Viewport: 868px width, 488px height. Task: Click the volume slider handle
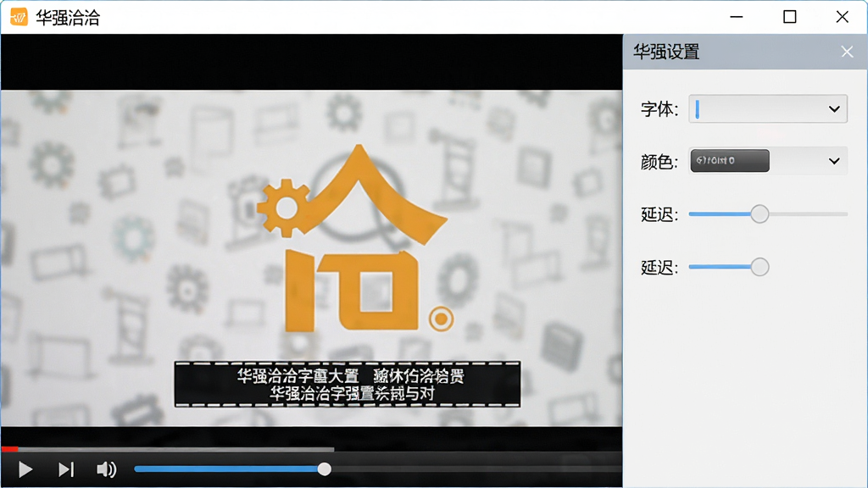(x=325, y=469)
